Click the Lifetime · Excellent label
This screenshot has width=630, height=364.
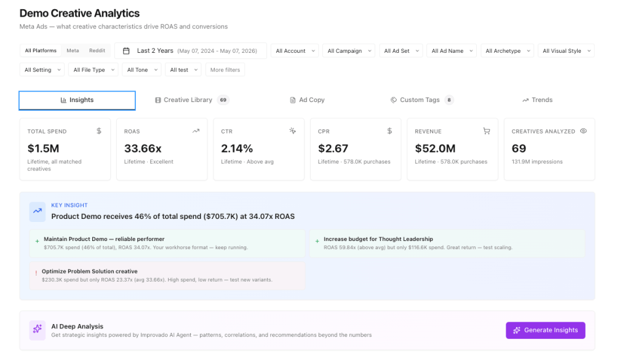pos(149,162)
